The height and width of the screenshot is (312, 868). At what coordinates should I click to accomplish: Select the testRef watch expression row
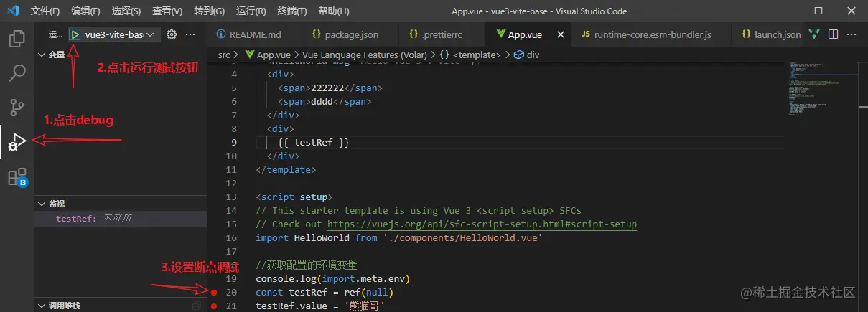(x=121, y=219)
